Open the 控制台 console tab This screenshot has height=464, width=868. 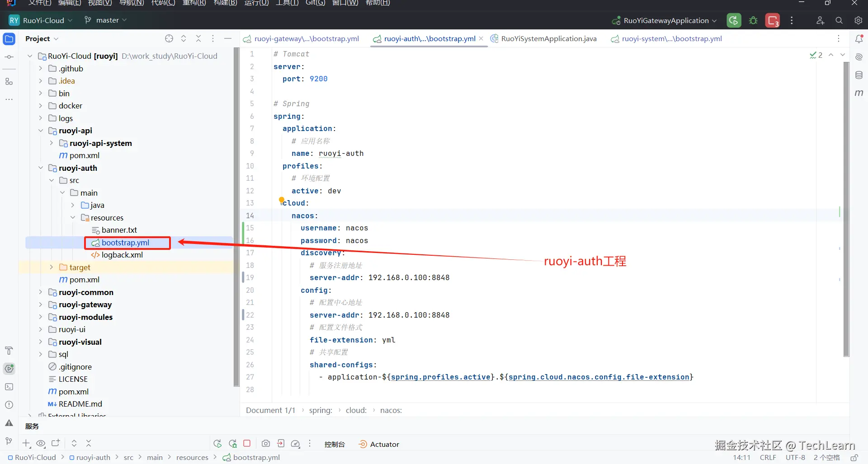(335, 444)
